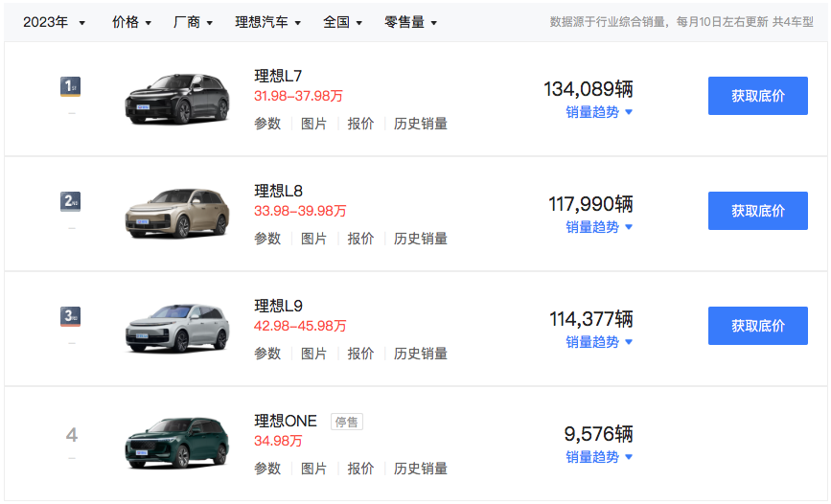Open the 理想汽车 brand dropdown

click(x=267, y=22)
